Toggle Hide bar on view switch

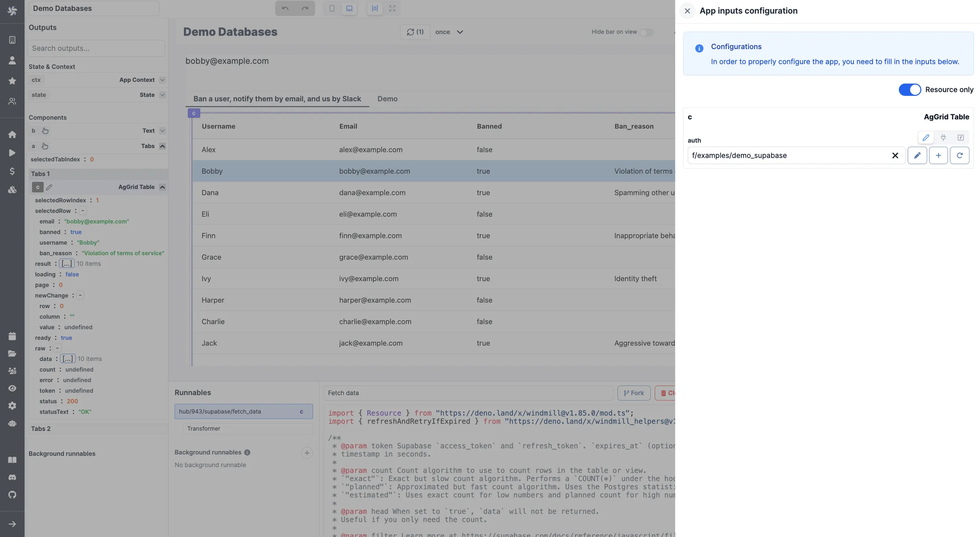[x=646, y=32]
